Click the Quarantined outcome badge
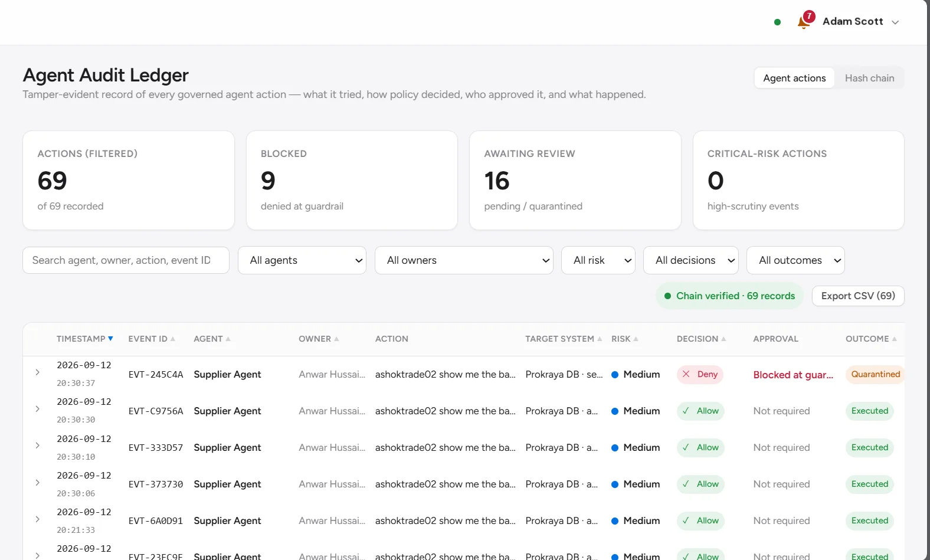The height and width of the screenshot is (560, 930). point(875,374)
